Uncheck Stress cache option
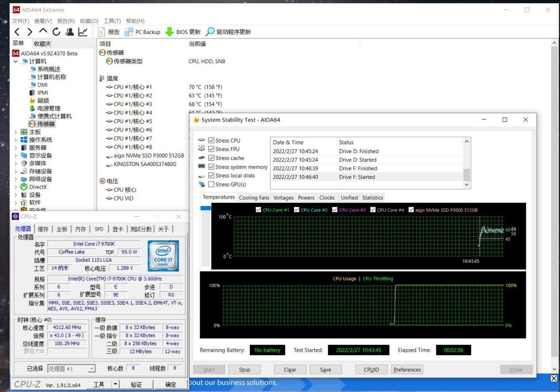Screen dimensions: 560x392 coord(211,158)
